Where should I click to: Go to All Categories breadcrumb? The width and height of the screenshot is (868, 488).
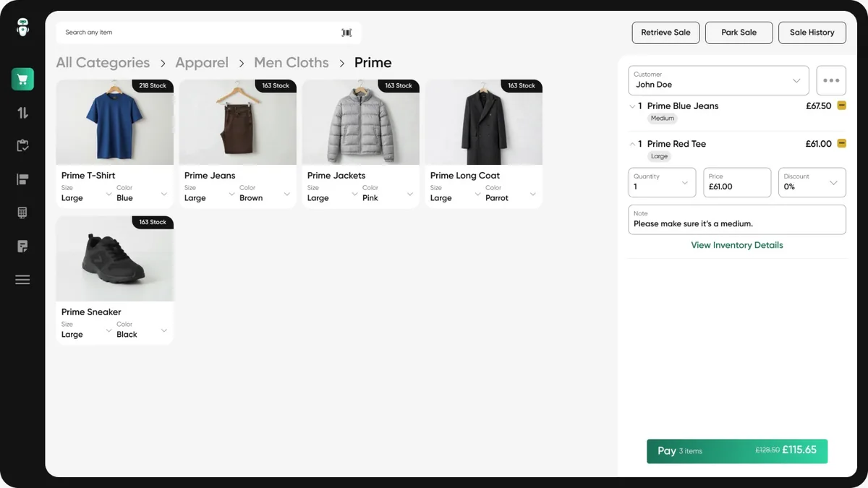tap(103, 63)
